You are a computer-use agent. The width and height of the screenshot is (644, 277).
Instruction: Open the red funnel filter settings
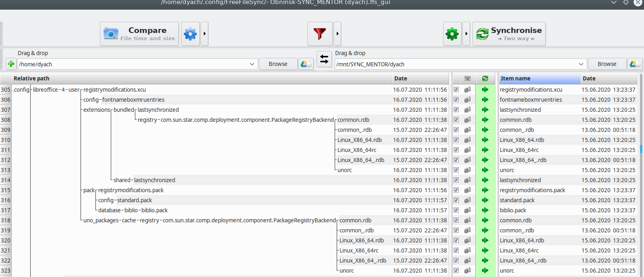click(320, 34)
